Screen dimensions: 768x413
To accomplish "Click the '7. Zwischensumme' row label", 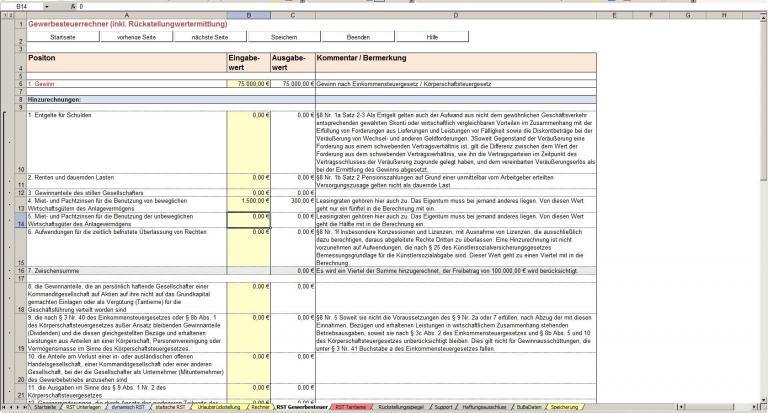I will [x=127, y=270].
